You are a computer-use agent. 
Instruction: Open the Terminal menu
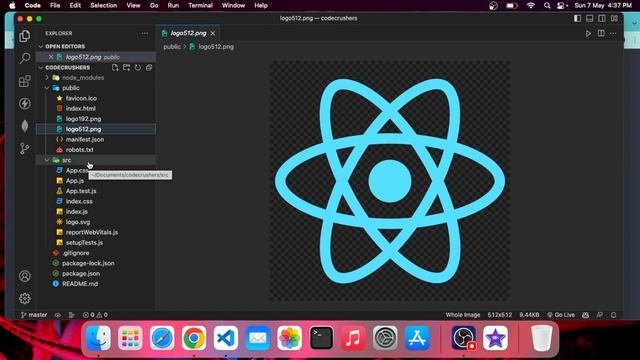tap(200, 5)
